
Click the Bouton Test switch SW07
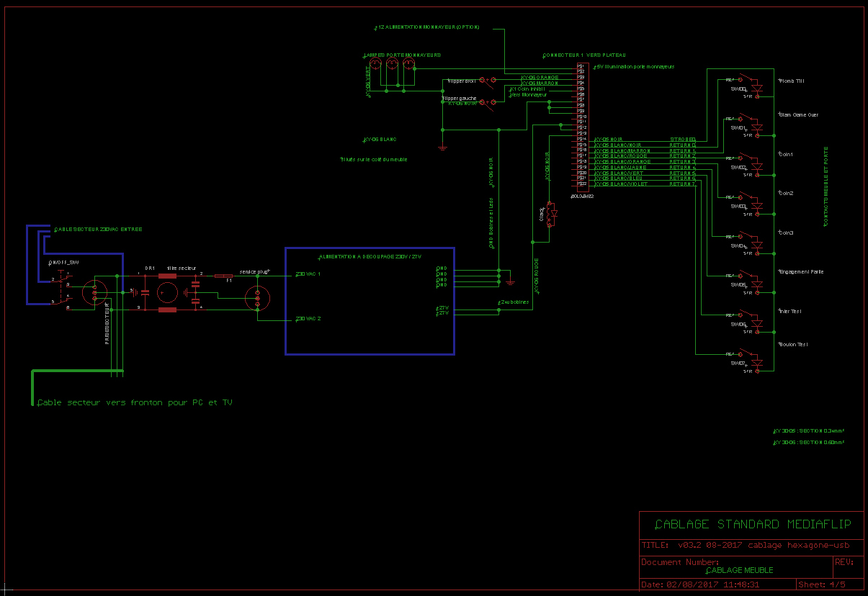coord(749,358)
